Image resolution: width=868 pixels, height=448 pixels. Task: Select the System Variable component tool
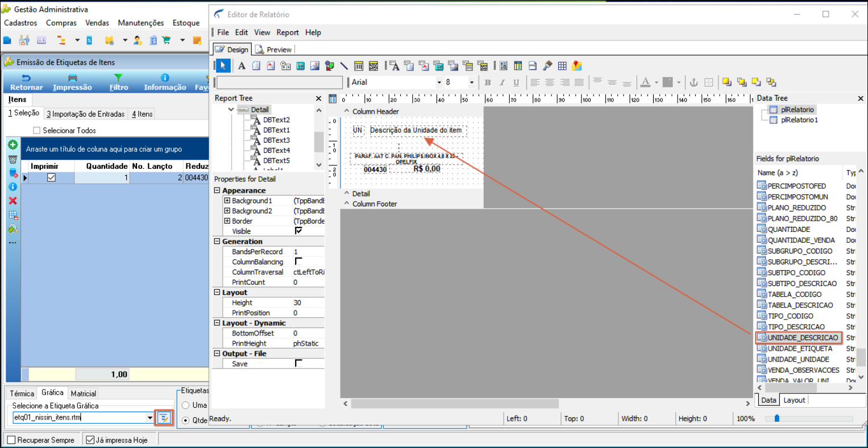tap(285, 66)
